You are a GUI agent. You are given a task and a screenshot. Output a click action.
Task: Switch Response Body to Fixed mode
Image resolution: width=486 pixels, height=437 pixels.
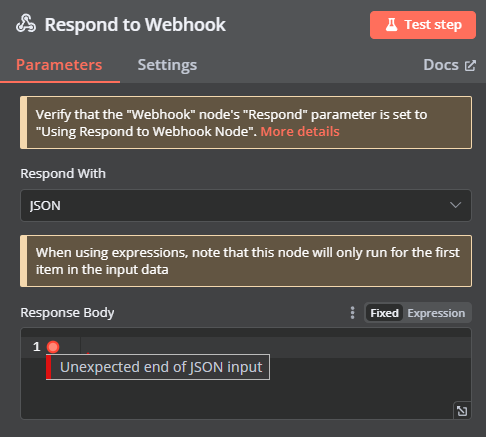(x=384, y=313)
